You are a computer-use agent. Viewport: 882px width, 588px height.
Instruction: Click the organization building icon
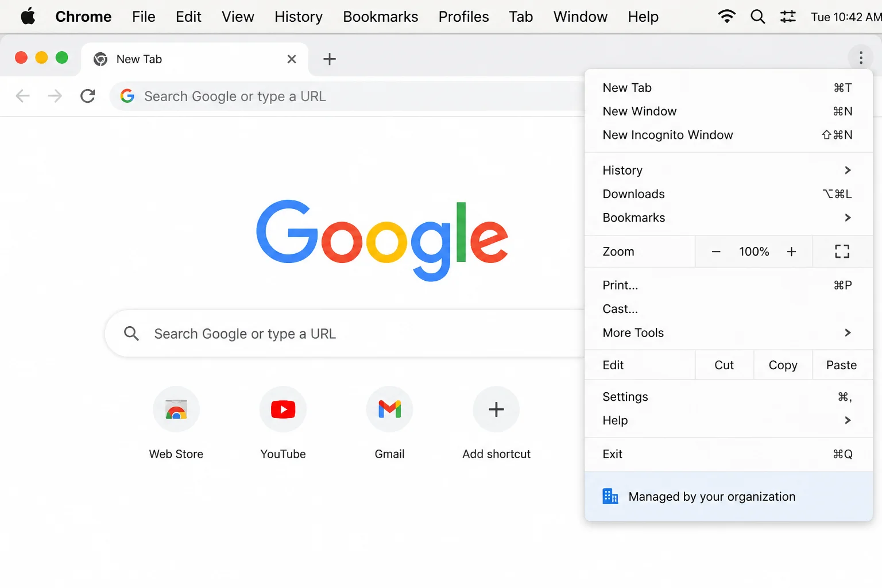[610, 496]
